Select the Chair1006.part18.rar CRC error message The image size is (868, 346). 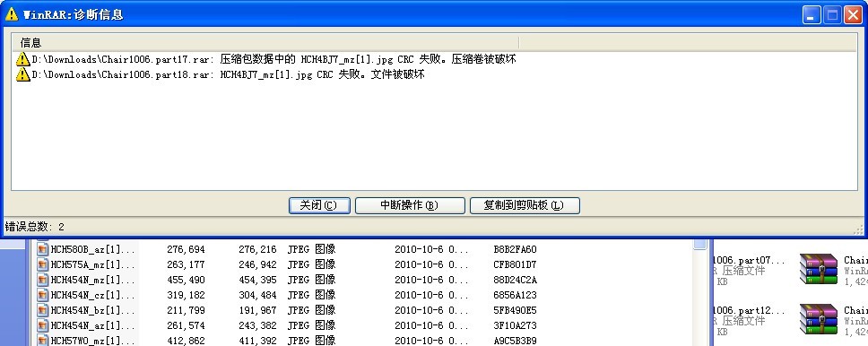(228, 74)
